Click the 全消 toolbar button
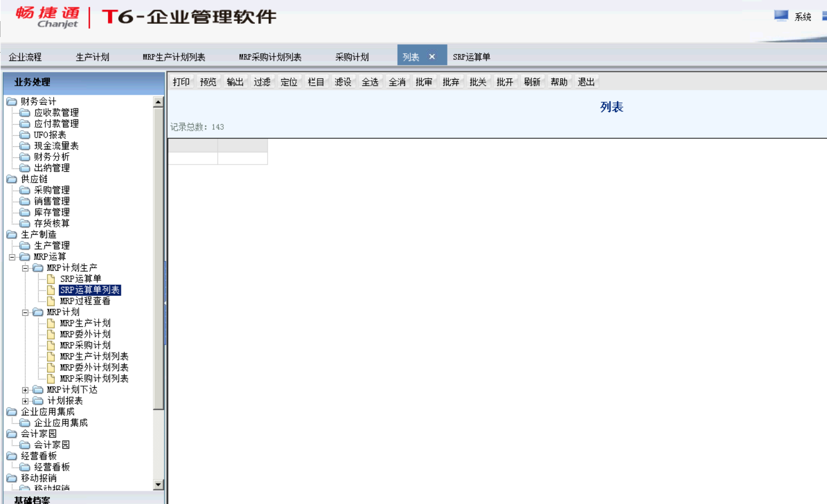 point(397,82)
